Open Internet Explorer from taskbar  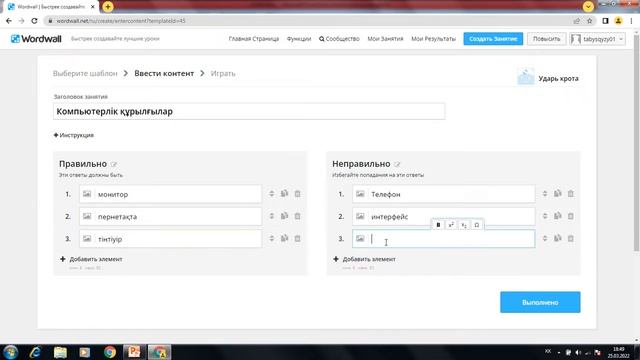click(36, 352)
